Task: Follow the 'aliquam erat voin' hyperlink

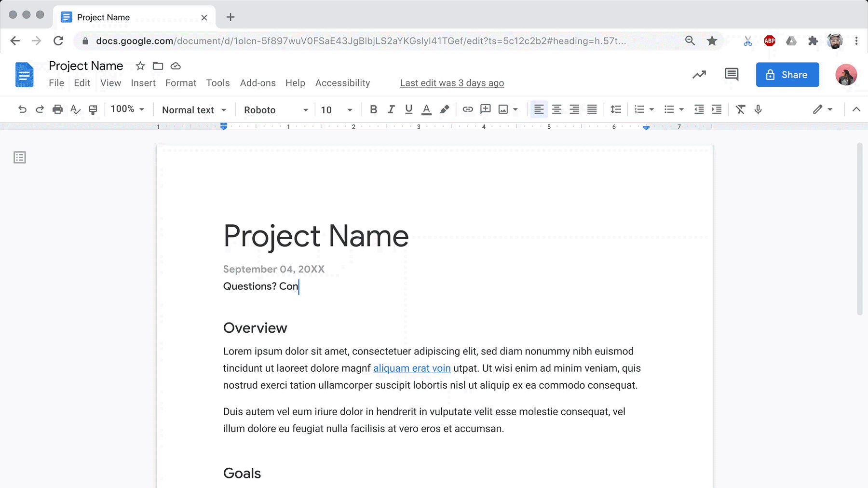Action: click(412, 368)
